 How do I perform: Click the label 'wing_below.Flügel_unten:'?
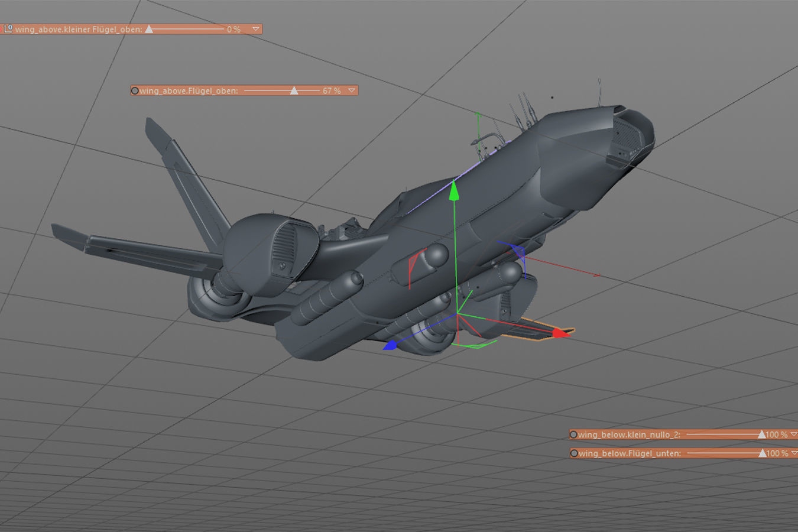click(x=630, y=453)
